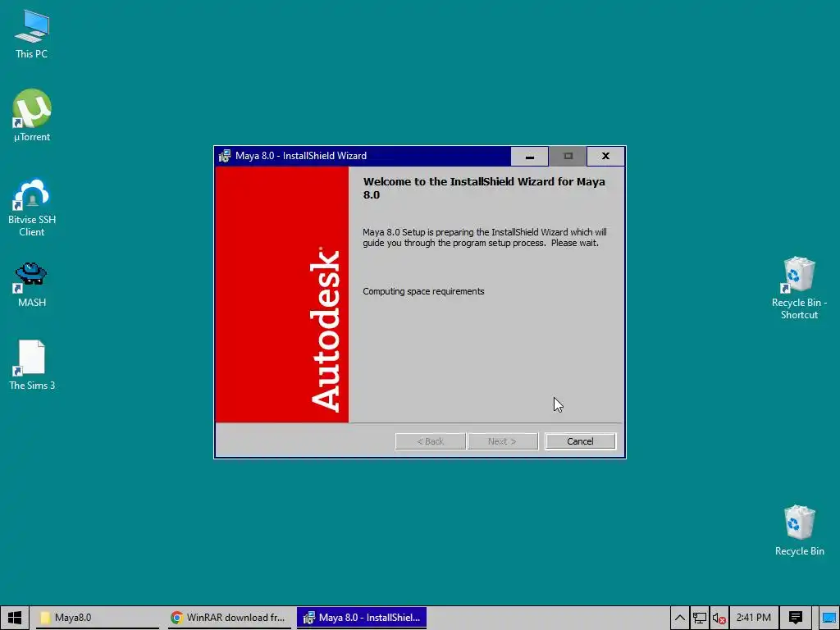Open the This PC desktop icon
Viewport: 840px width, 630px height.
[x=32, y=34]
